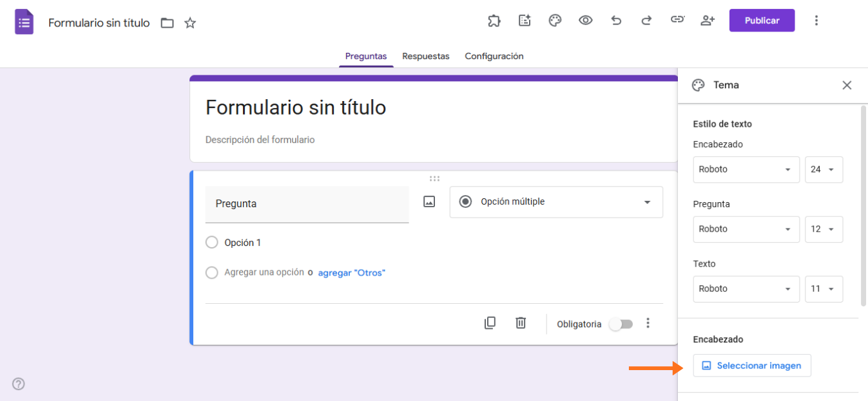
Task: Enable the Obligatoria toggle
Action: (621, 324)
